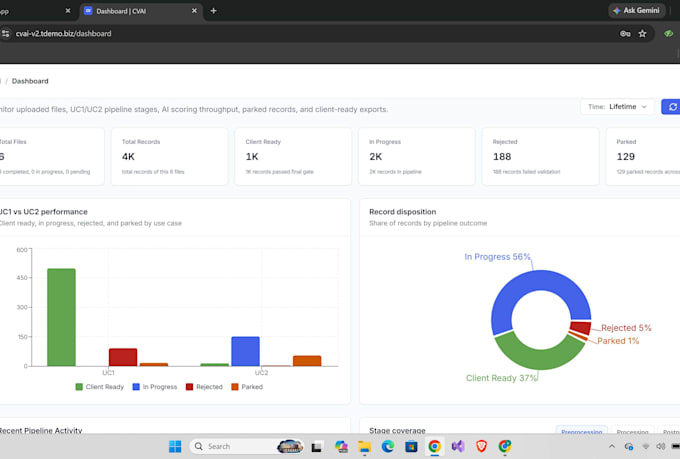Toggle Parked series in chart legend

[247, 387]
